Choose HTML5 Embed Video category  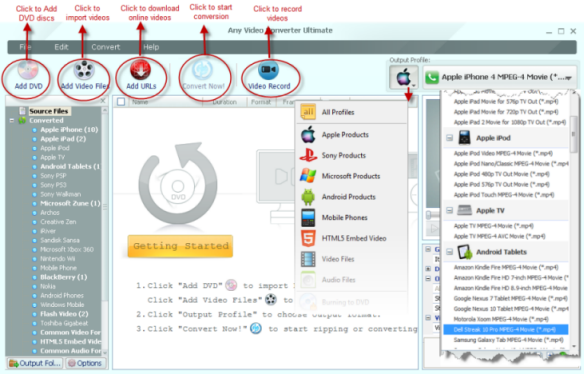coord(352,238)
